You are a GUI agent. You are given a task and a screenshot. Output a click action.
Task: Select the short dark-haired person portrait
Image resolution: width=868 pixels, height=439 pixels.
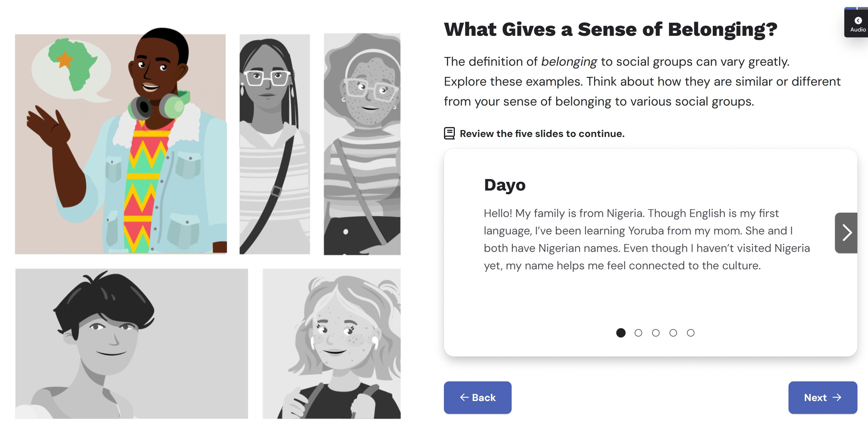click(x=131, y=343)
